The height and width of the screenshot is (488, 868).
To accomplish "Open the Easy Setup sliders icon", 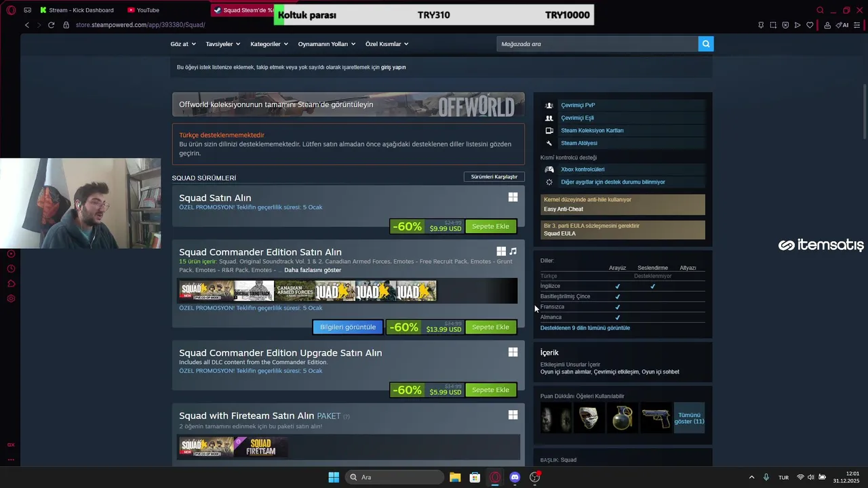I will pos(859,25).
